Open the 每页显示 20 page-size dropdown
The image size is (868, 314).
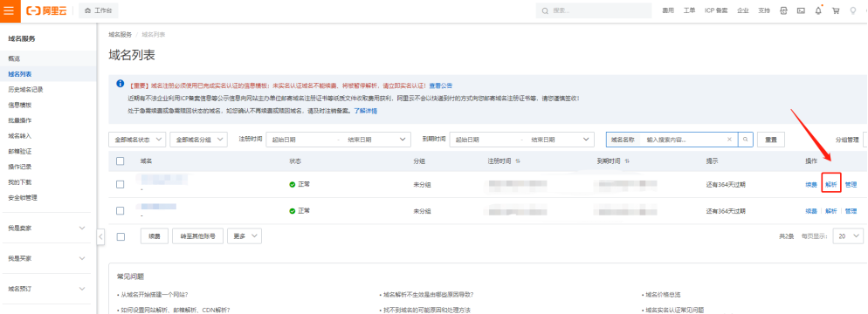[x=848, y=236]
